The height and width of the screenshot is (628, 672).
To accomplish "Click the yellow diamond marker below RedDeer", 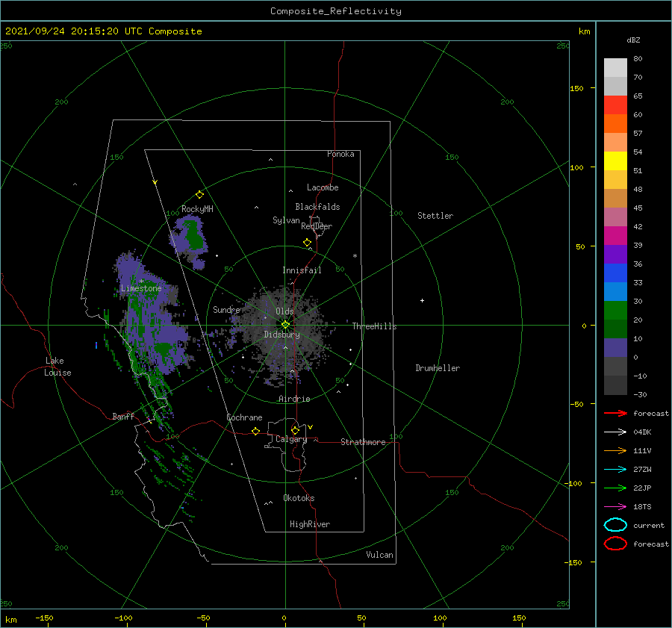I will 307,243.
